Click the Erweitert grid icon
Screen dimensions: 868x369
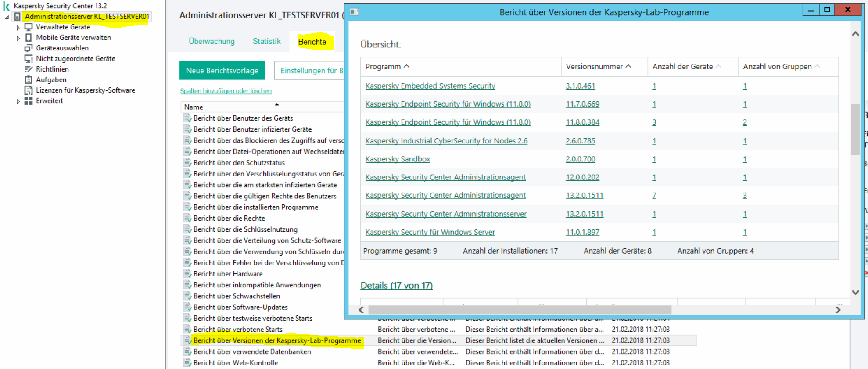(29, 101)
